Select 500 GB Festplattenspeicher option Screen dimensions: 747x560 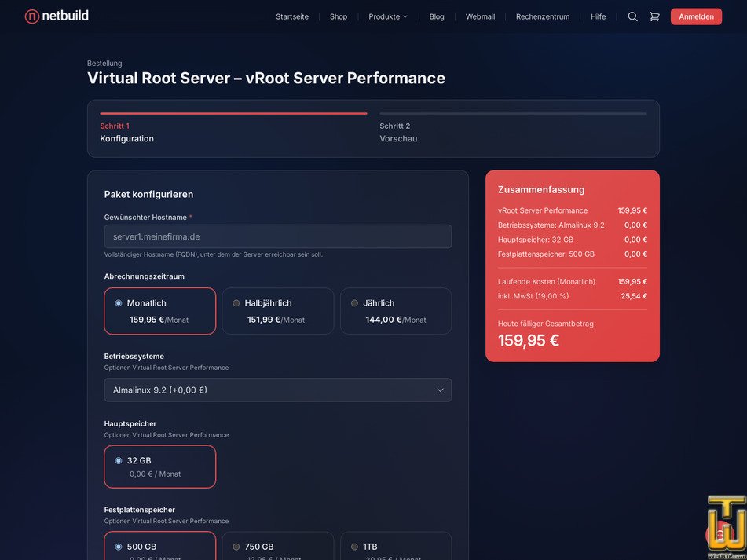click(159, 546)
